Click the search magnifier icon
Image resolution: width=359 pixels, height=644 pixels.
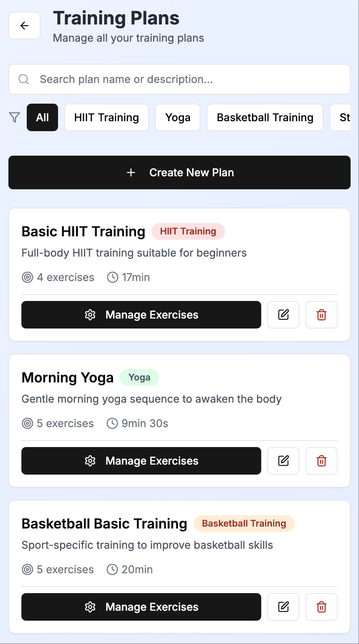[x=23, y=79]
